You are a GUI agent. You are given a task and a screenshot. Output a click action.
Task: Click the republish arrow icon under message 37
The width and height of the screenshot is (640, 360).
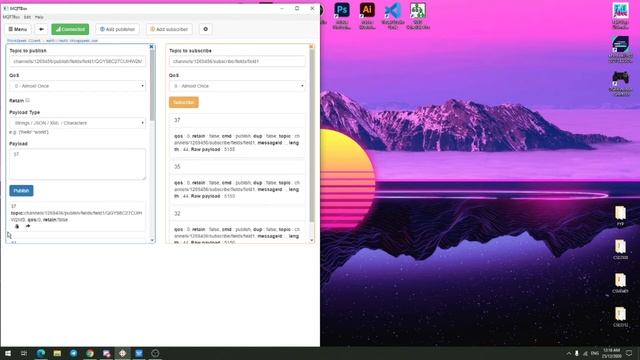(28, 226)
